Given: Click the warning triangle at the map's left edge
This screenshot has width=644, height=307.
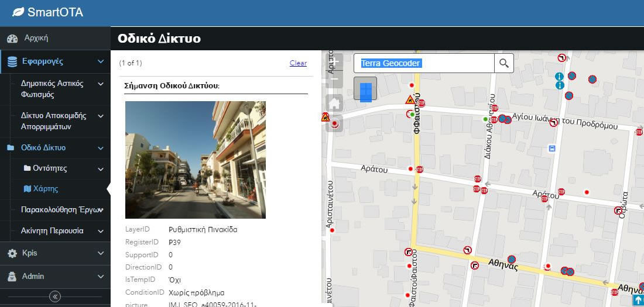Looking at the screenshot, I should (x=326, y=118).
